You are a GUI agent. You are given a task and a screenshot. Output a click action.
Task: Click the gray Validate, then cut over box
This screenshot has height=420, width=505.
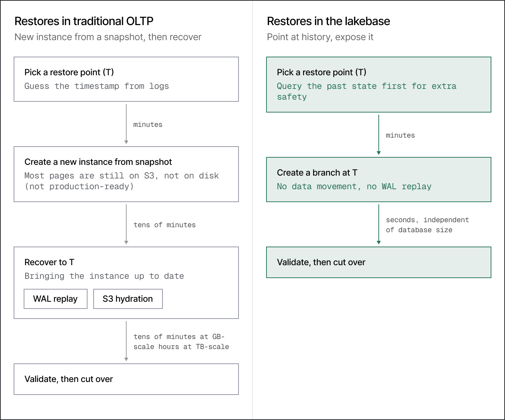pos(126,379)
